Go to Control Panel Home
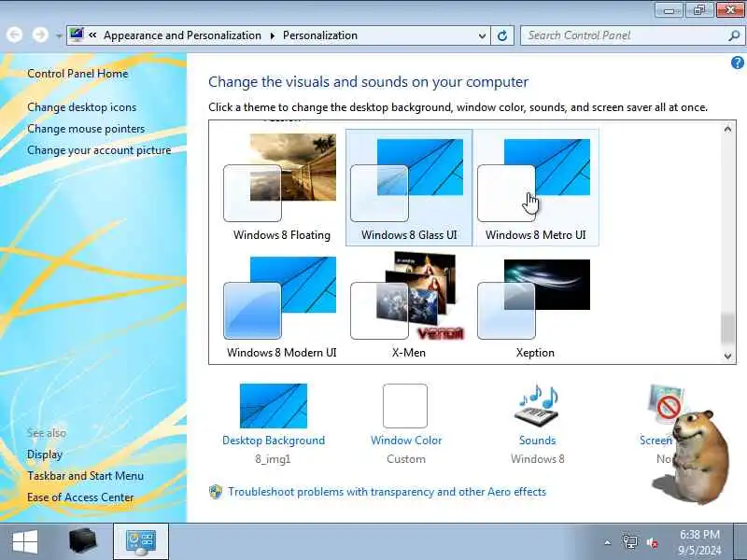The height and width of the screenshot is (560, 747). (78, 74)
